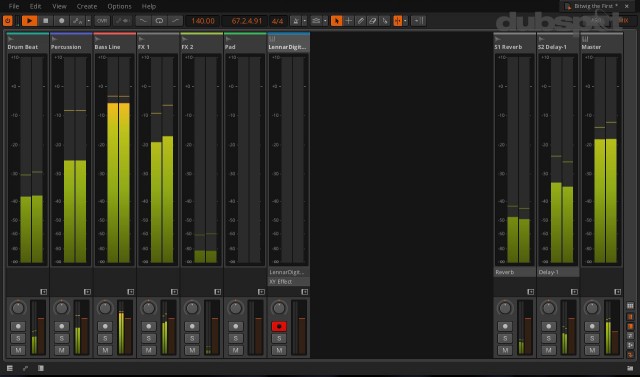Screen dimensions: 640x377
Task: Click the transport Play button
Action: coord(29,21)
